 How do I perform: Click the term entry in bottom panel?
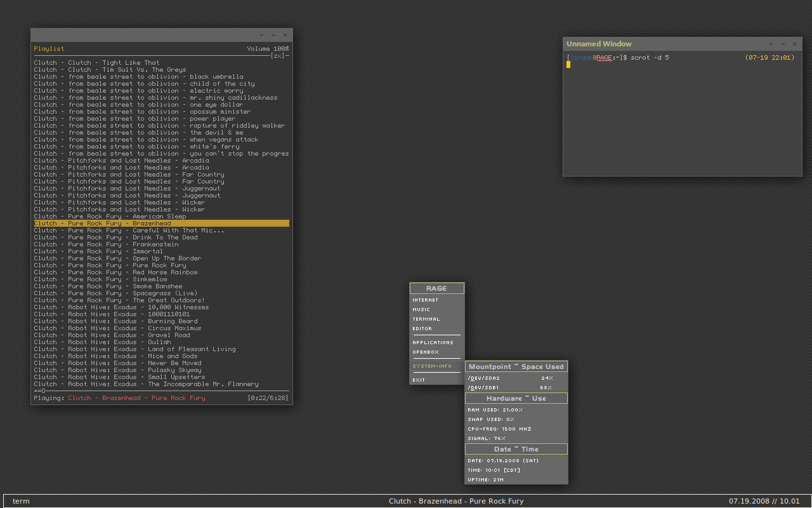coord(21,501)
